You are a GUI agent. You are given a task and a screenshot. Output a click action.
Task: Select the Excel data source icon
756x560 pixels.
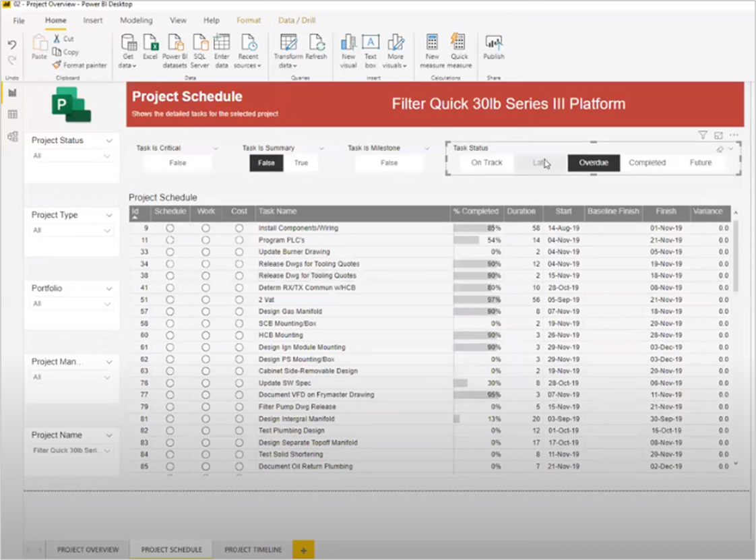(150, 47)
